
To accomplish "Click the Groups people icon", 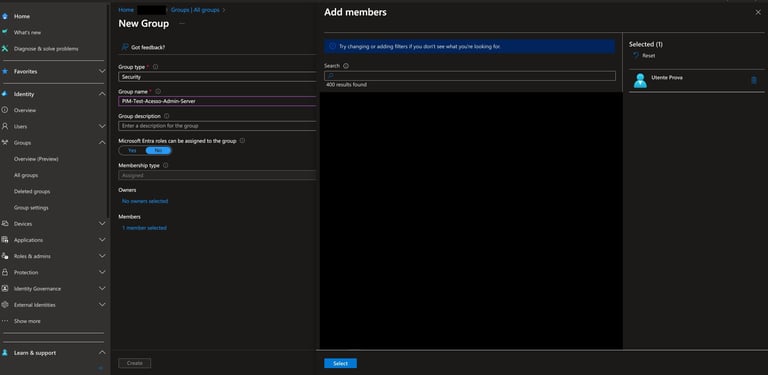I will 5,142.
